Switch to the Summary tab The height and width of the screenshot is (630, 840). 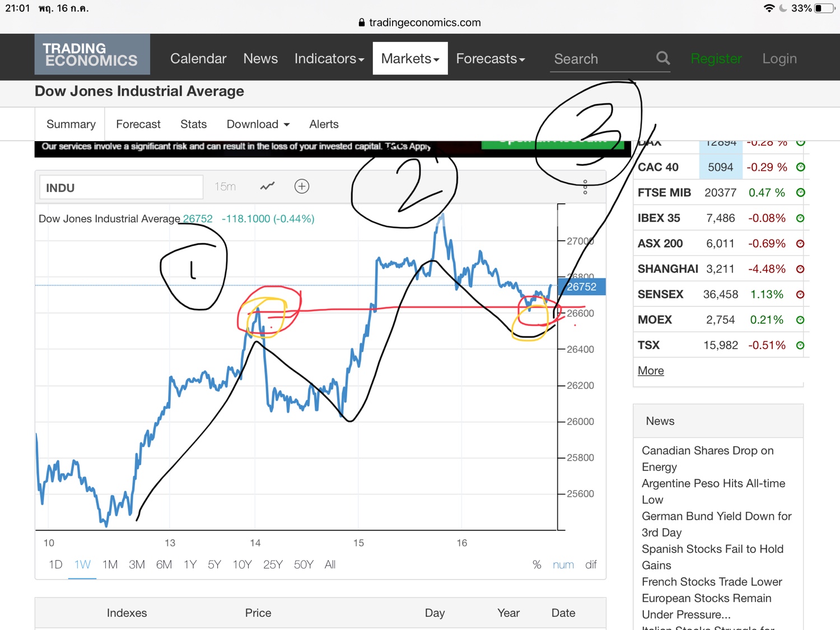[x=71, y=124]
